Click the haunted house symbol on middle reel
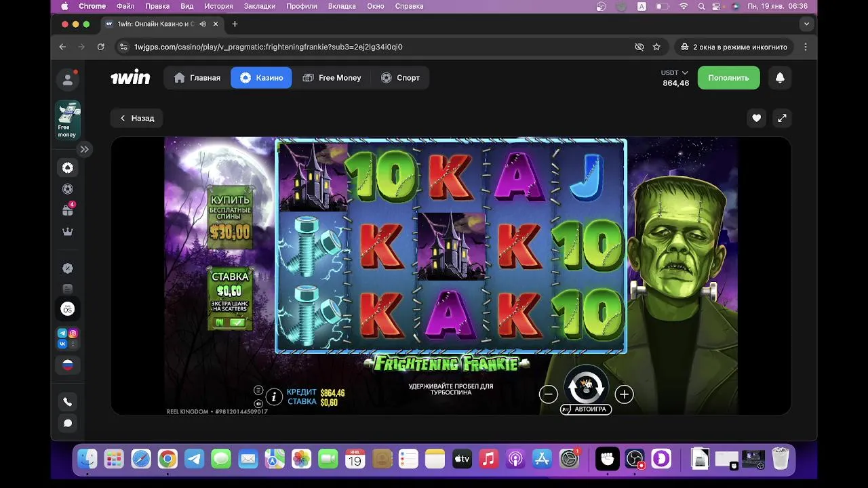The height and width of the screenshot is (488, 868). click(451, 245)
